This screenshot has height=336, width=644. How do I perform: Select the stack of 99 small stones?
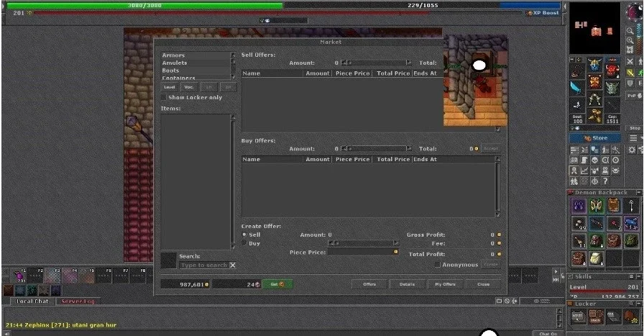[579, 223]
